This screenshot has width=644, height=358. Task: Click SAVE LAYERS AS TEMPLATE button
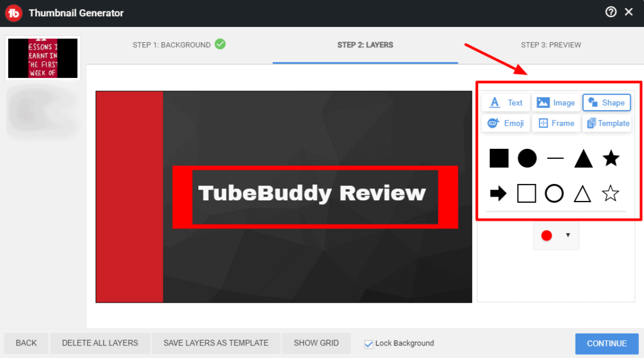[x=216, y=343]
